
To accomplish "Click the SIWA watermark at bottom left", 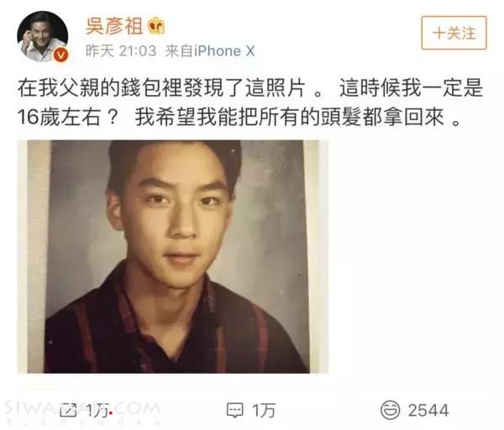I will tap(82, 410).
